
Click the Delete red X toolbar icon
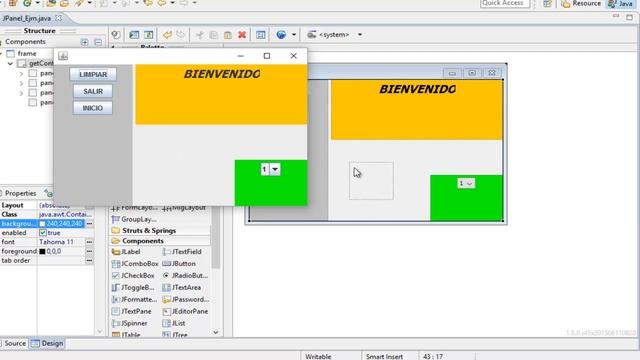[x=242, y=35]
